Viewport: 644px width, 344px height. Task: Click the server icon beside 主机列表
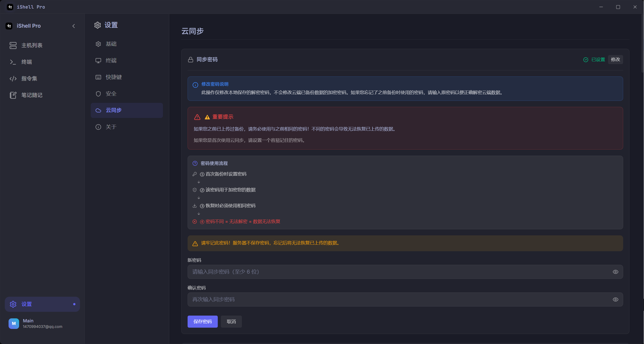point(13,45)
